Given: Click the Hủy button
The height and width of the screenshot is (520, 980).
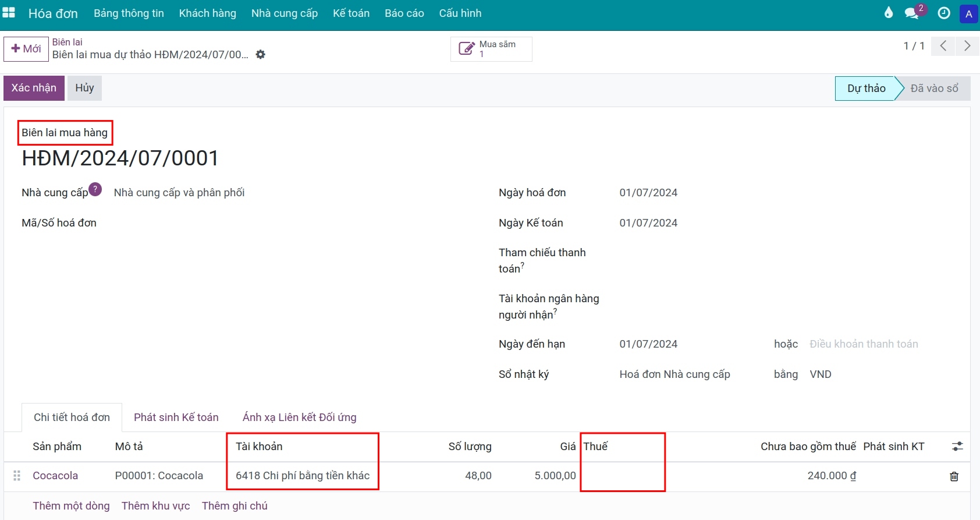Looking at the screenshot, I should (84, 88).
